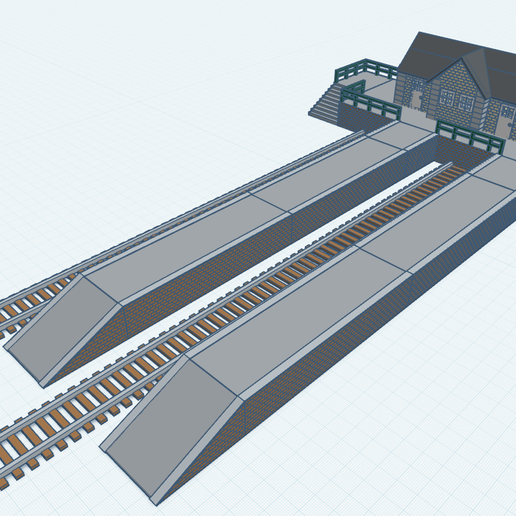Select the green fence in front of station building
This screenshot has width=516, height=516.
click(x=469, y=137)
